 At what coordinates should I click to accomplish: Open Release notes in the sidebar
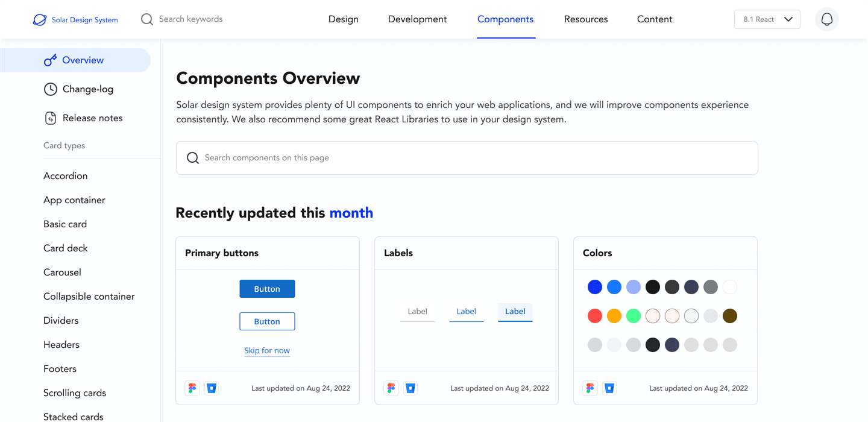93,118
